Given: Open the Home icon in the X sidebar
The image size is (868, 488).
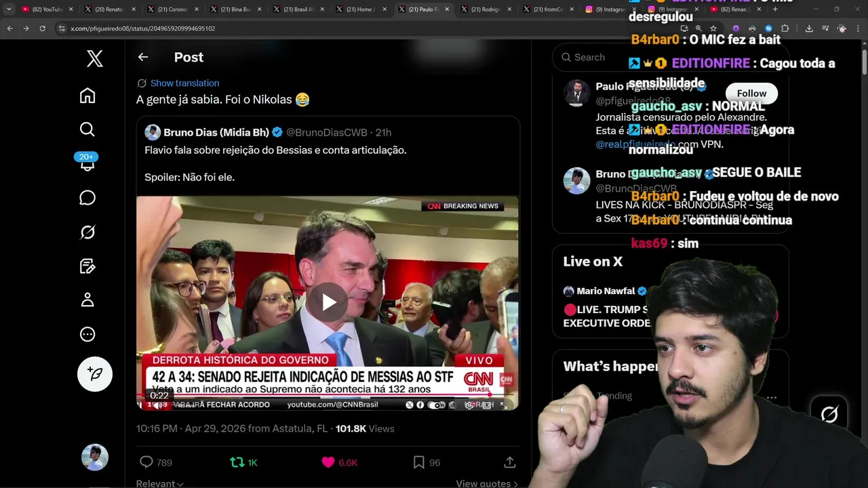Looking at the screenshot, I should 87,96.
